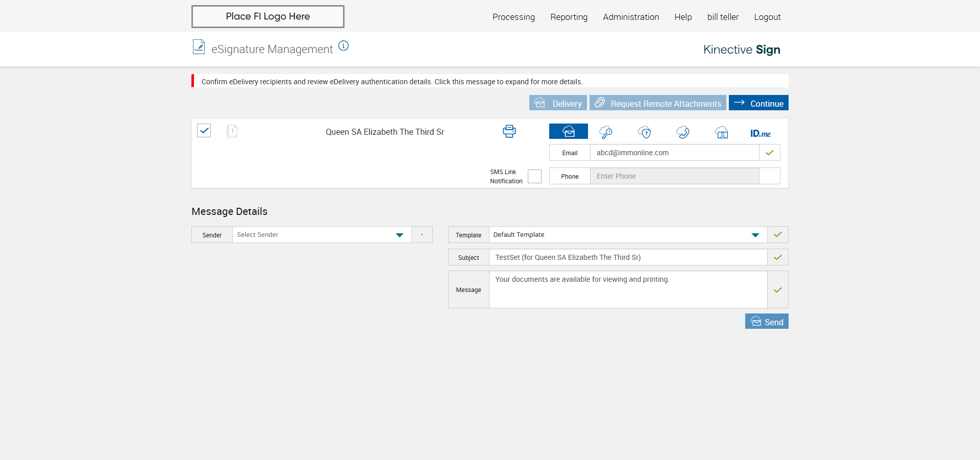The image size is (980, 460).
Task: Click the Sender field label
Action: 212,235
